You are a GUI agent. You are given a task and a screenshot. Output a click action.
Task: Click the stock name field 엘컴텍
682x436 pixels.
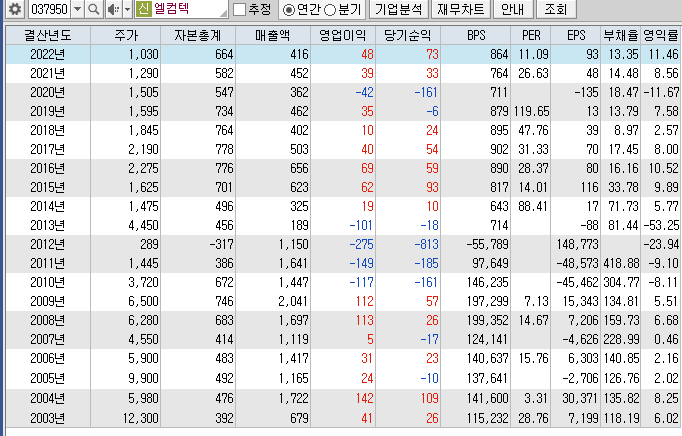coord(181,9)
